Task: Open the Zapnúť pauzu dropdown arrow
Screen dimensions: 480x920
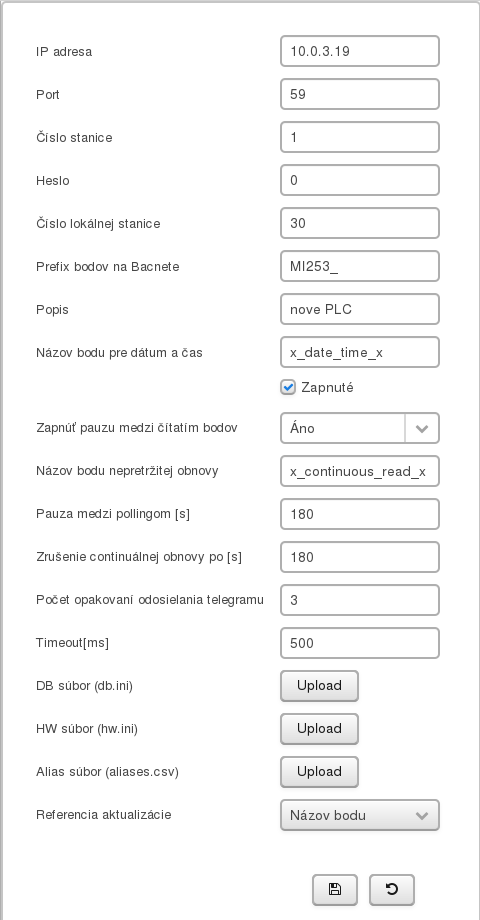Action: (422, 428)
